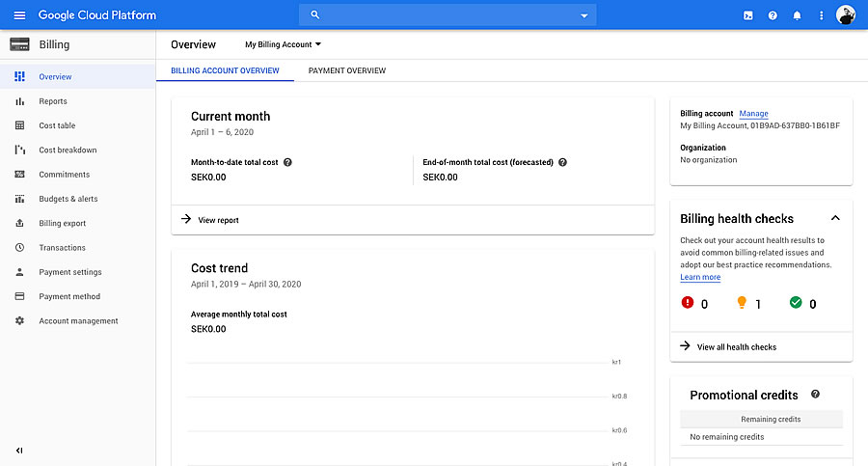Click View report link
Viewport: 868px width, 466px height.
coord(218,220)
